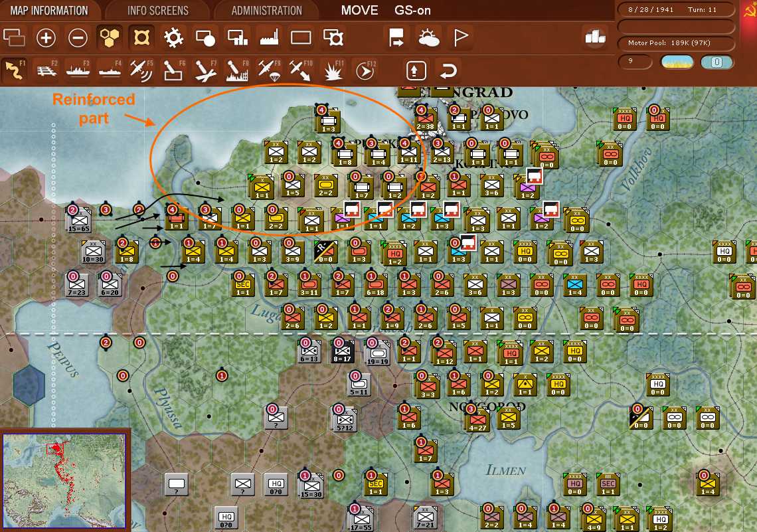Viewport: 757px width, 532px height.
Task: Select F11 explosion mode icon
Action: pos(333,70)
